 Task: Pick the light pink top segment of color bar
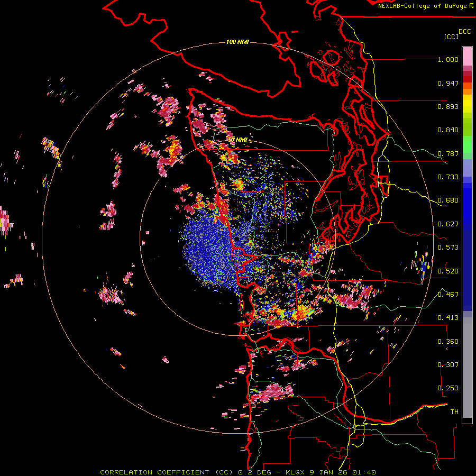click(x=467, y=56)
